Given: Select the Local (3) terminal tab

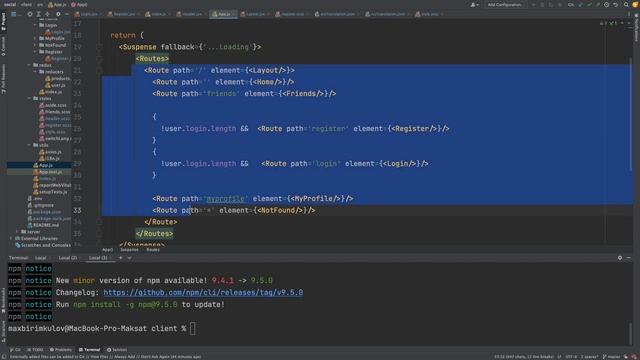Looking at the screenshot, I should [x=98, y=258].
